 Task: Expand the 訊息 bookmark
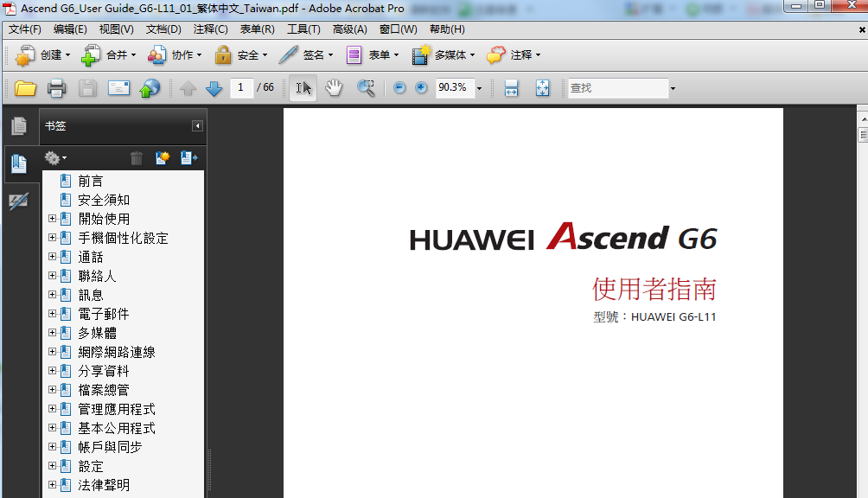[52, 294]
